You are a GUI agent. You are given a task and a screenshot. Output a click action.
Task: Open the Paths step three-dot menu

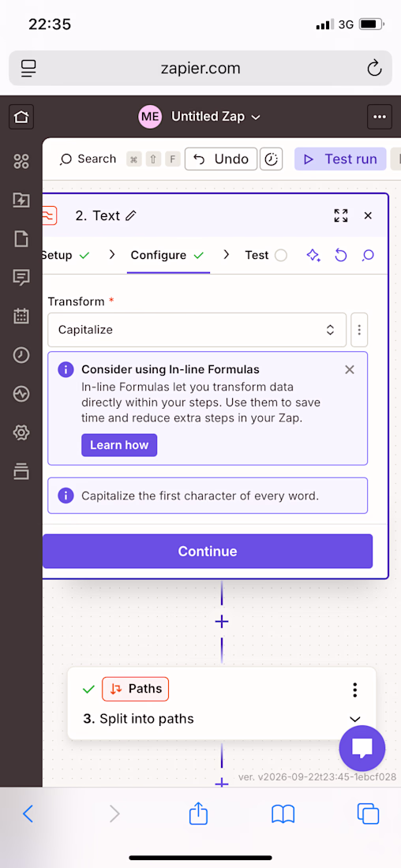click(x=355, y=690)
